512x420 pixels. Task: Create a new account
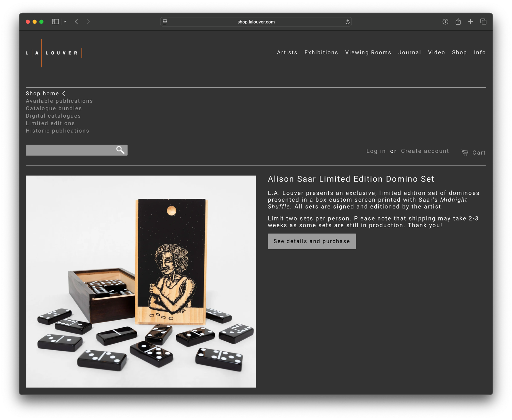coord(425,151)
